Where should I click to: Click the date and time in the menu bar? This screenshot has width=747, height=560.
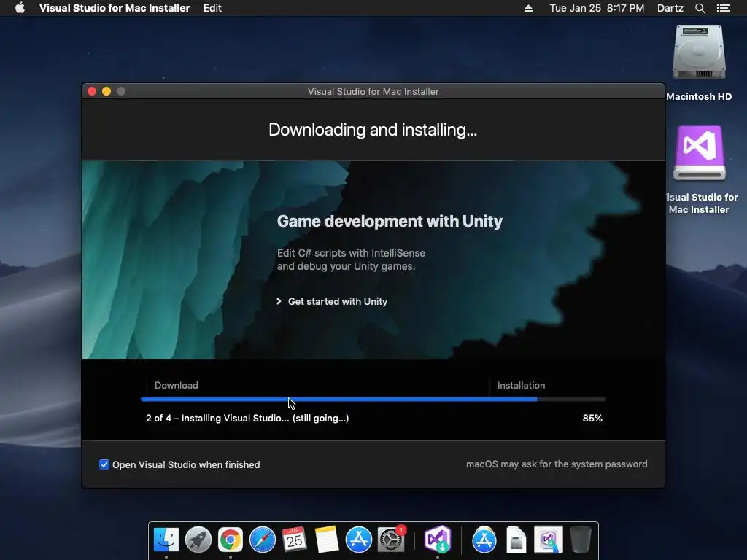(x=597, y=8)
